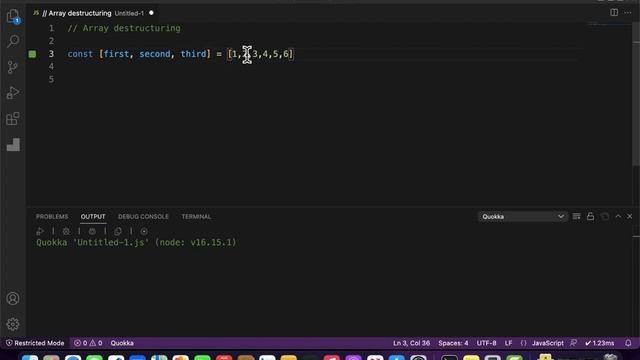The width and height of the screenshot is (640, 360).
Task: Open the Explorer view in activity bar
Action: click(13, 16)
